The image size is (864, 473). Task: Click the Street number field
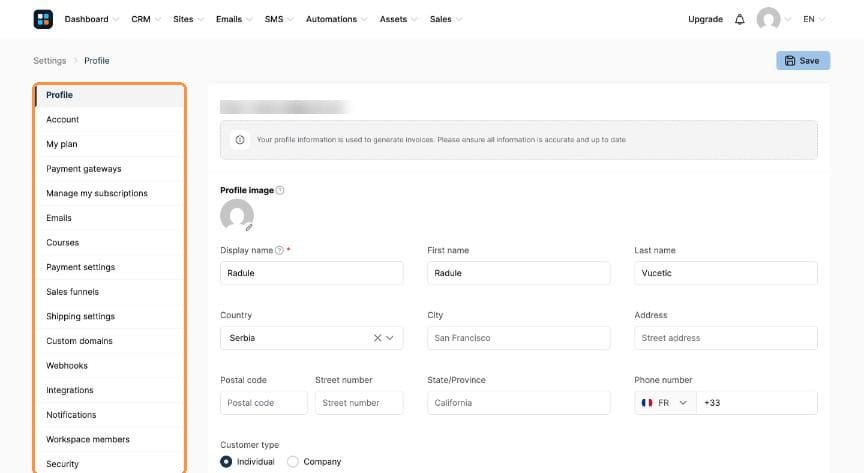coord(359,403)
